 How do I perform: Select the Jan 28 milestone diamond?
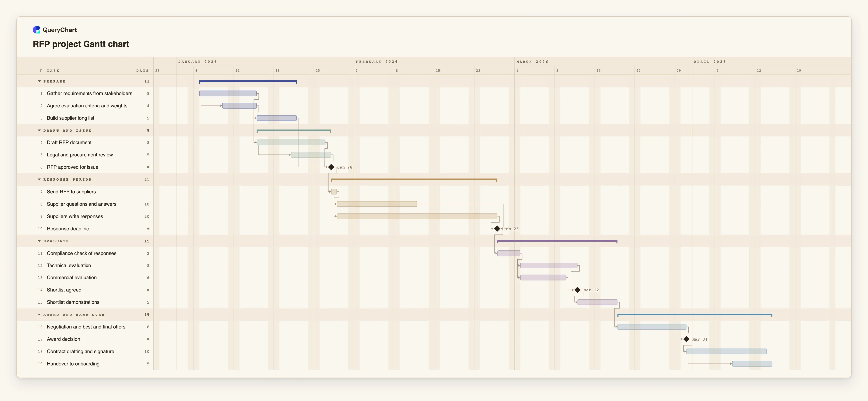[x=331, y=167]
